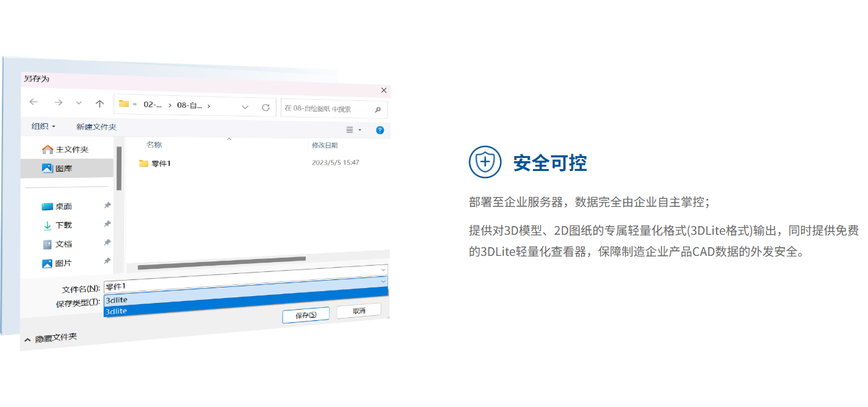Refresh the current folder view
This screenshot has width=868, height=407.
tap(265, 108)
